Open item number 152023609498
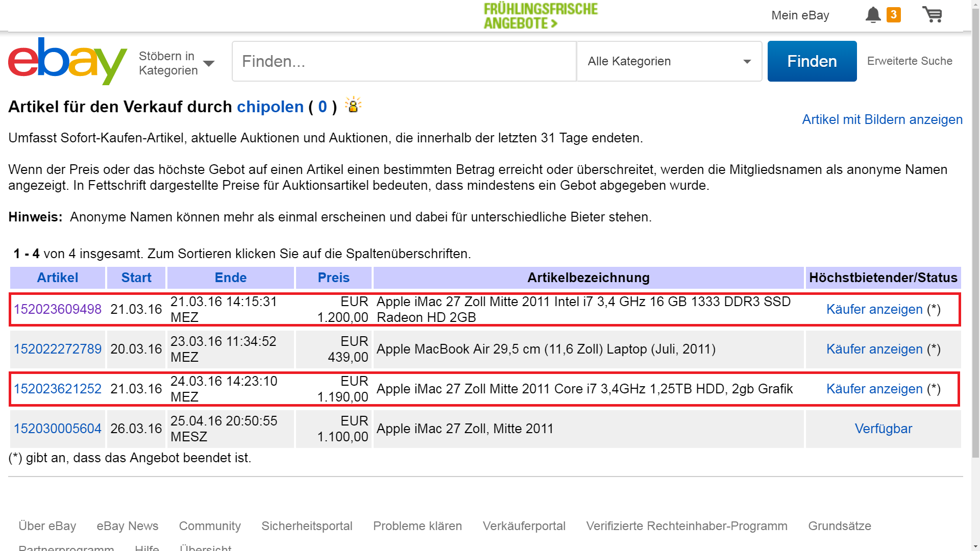980x551 pixels. tap(58, 309)
